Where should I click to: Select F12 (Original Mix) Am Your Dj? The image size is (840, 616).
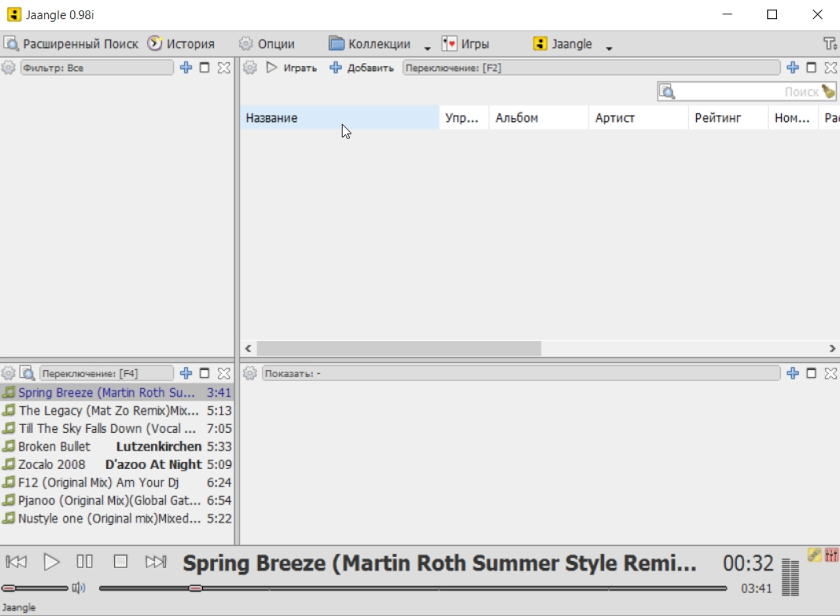point(117,483)
